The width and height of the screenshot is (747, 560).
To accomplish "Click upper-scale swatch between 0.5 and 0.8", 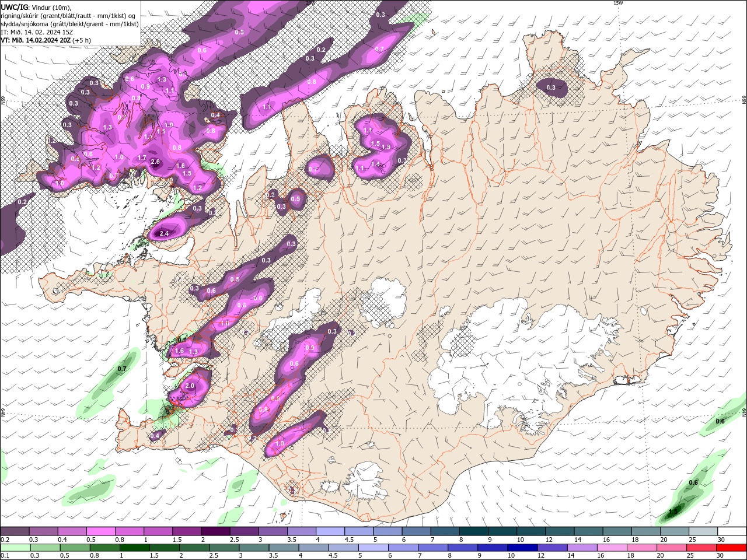I will click(x=101, y=531).
